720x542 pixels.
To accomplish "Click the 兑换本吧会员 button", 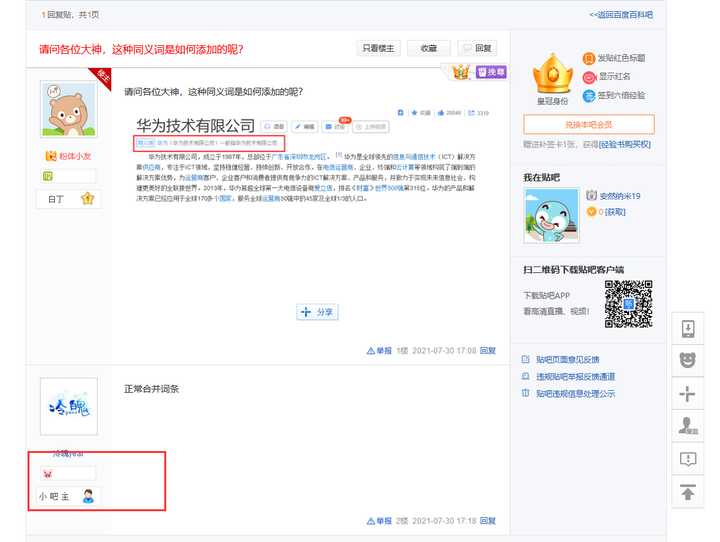I will pos(588,124).
